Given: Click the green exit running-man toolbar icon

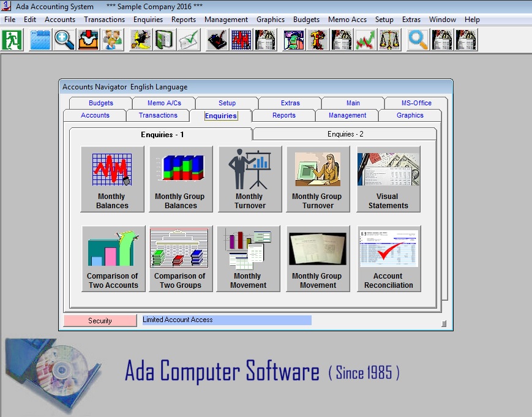Looking at the screenshot, I should coord(12,40).
